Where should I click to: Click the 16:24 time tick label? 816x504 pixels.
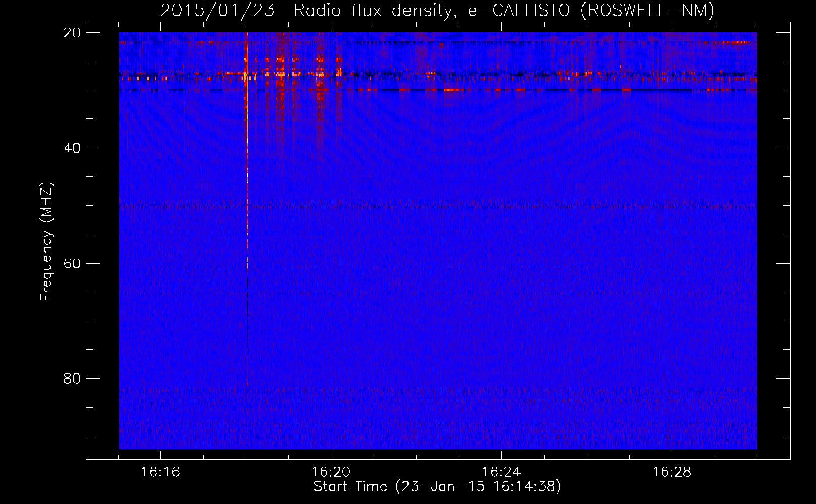(501, 472)
